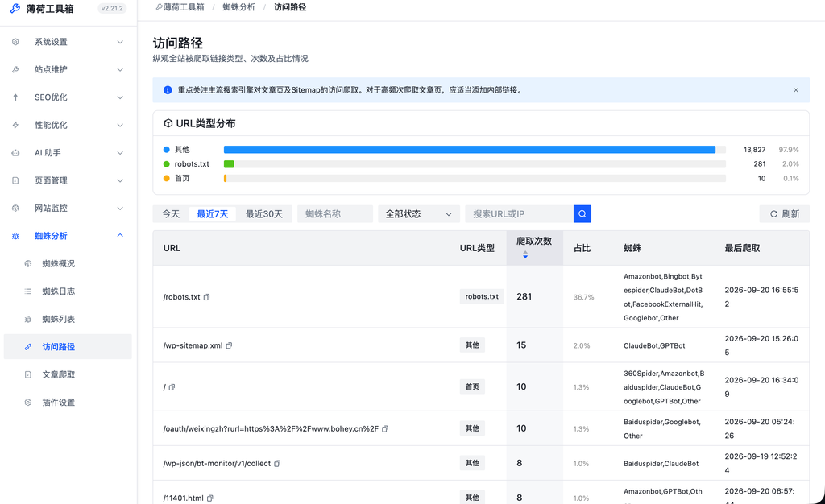Sort the table by 爬取次数 column

tap(534, 247)
